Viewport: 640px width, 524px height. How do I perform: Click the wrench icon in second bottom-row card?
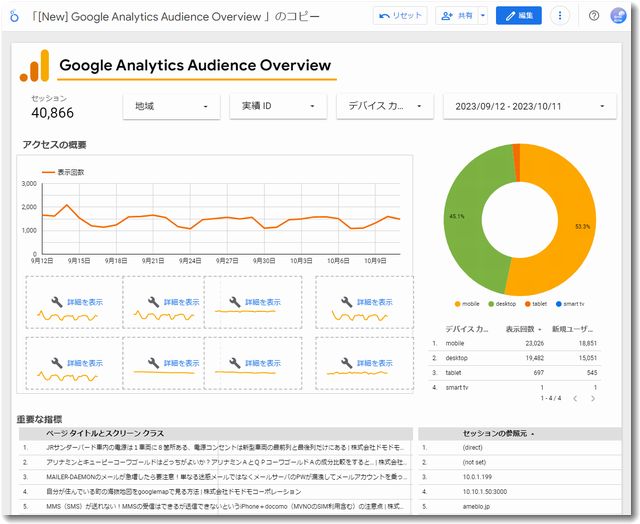pyautogui.click(x=153, y=363)
